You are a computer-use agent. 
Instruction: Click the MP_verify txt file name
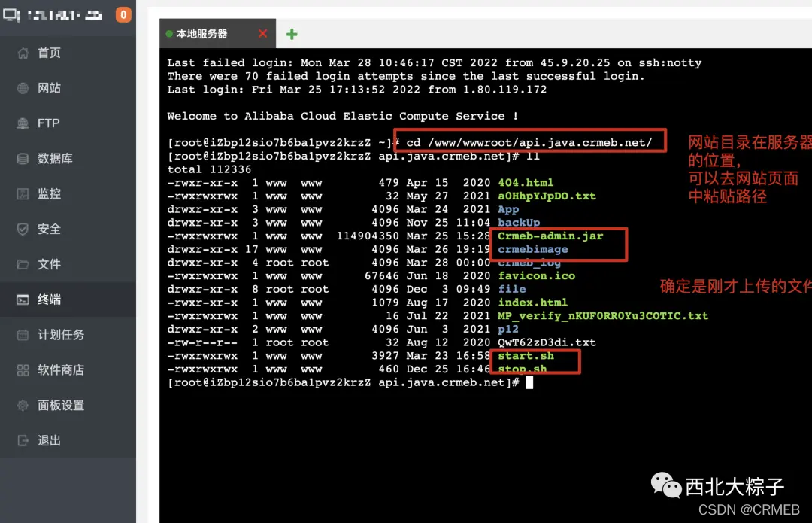(603, 316)
